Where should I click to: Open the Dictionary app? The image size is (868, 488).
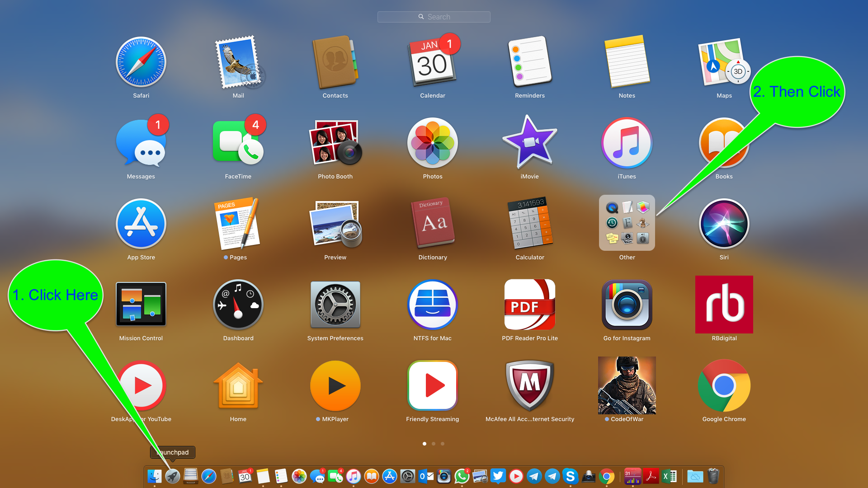432,223
